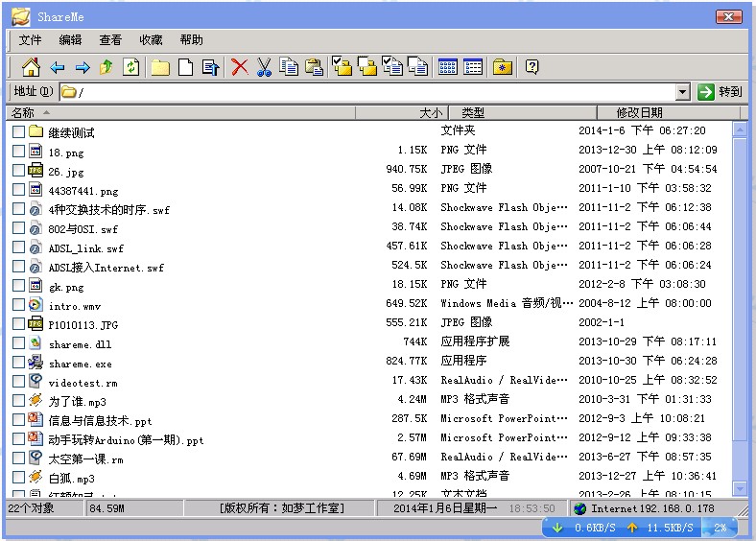The width and height of the screenshot is (756, 541).
Task: Go up one folder level
Action: point(106,67)
